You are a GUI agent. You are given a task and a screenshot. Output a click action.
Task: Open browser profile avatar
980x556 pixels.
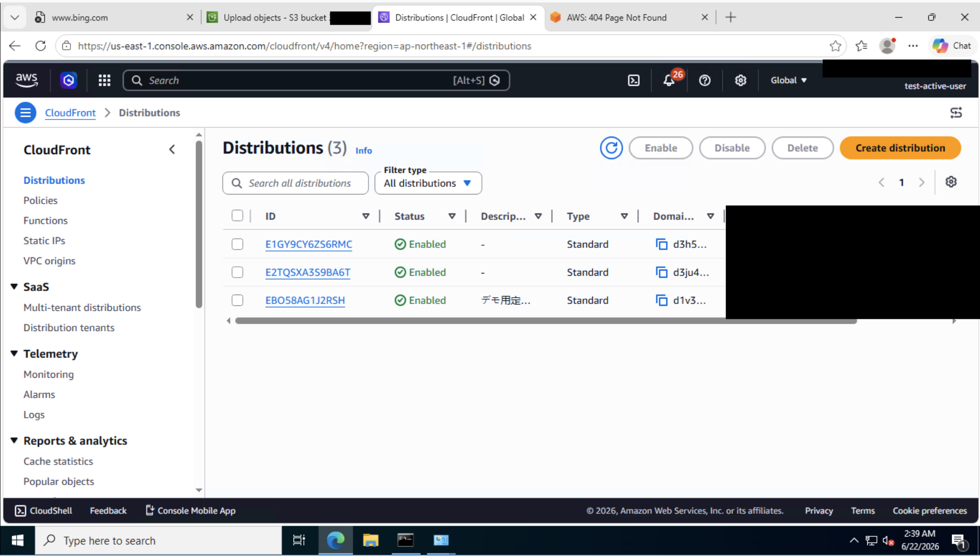tap(887, 46)
